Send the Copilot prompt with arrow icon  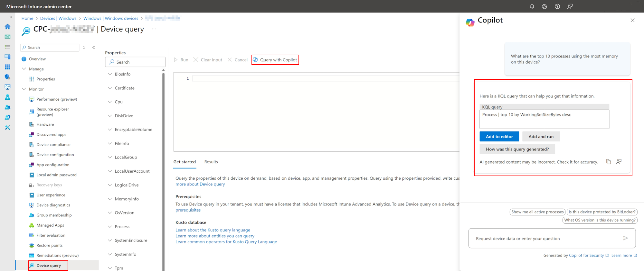[x=626, y=238]
